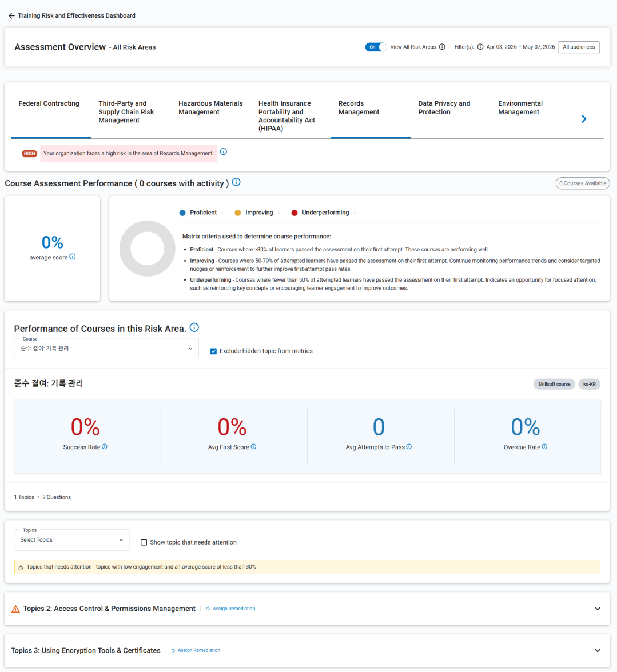Click the All audiences filter button
Viewport: 617px width, 672px height.
[579, 47]
